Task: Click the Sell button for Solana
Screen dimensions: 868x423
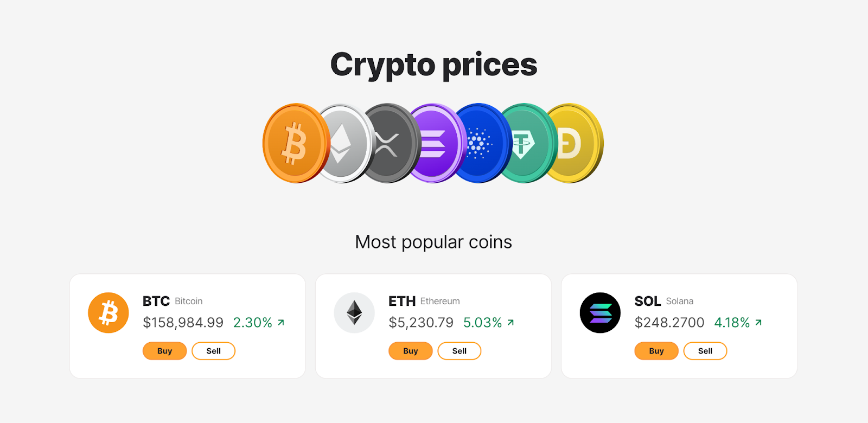Action: coord(705,351)
